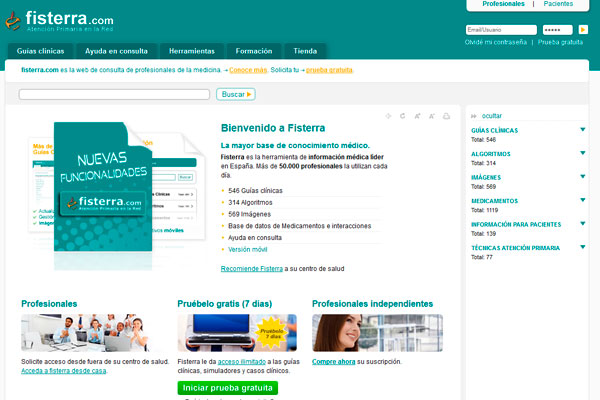
Task: Click the 'Total: 1119' medicamentos count
Action: 484,210
